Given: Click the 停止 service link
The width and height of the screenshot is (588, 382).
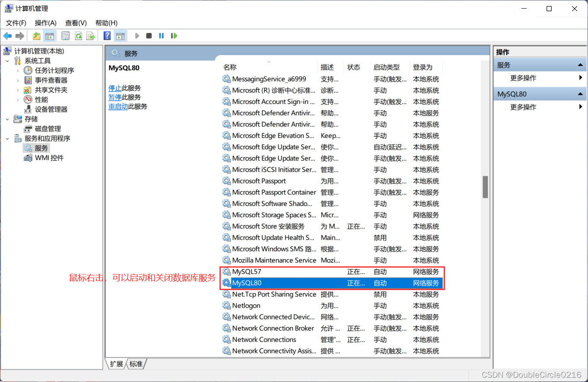Looking at the screenshot, I should click(x=115, y=88).
